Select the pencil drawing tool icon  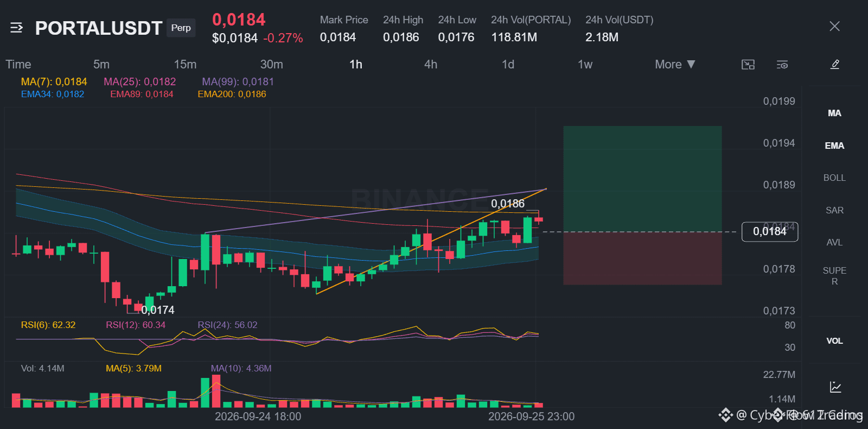point(835,64)
